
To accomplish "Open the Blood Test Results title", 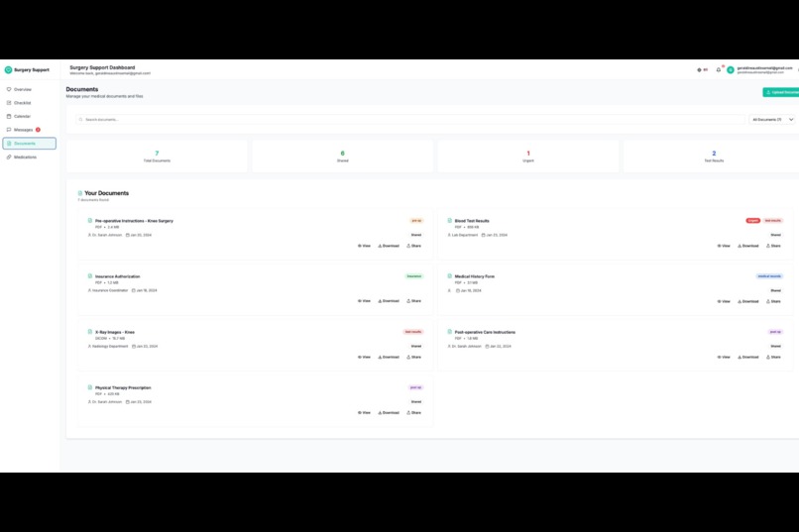I will pyautogui.click(x=472, y=221).
